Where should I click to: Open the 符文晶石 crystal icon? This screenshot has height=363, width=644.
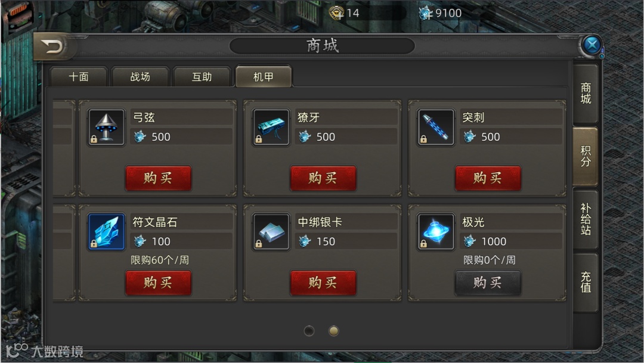[106, 232]
